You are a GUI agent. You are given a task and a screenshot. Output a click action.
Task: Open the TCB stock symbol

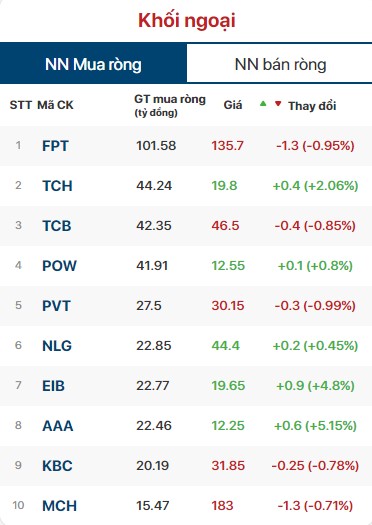(57, 226)
